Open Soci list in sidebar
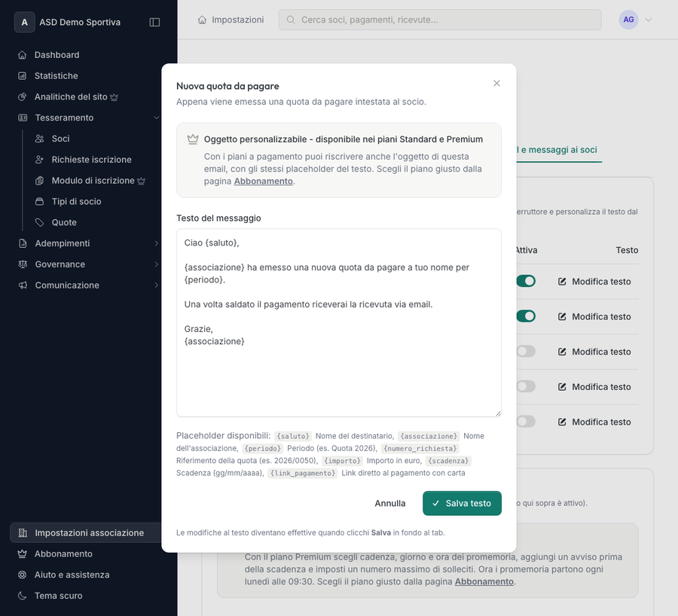Viewport: 678px width, 616px height. click(x=60, y=139)
